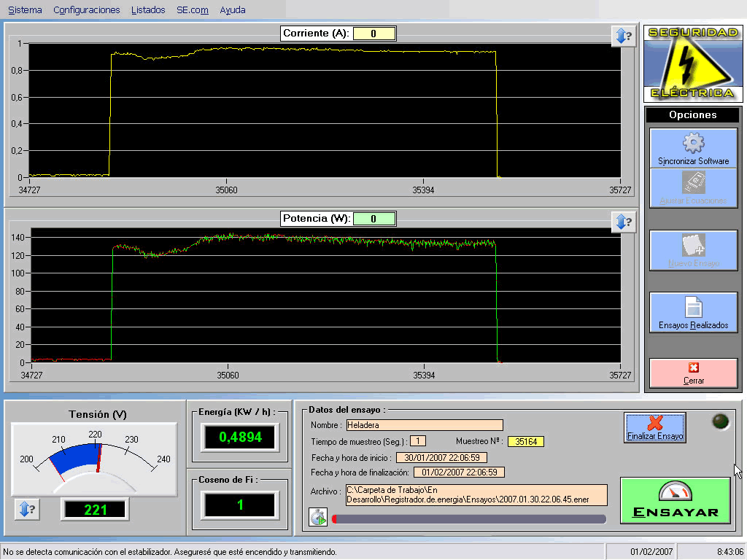Image resolution: width=747 pixels, height=560 pixels.
Task: Open the Ayuda menu
Action: click(x=233, y=10)
